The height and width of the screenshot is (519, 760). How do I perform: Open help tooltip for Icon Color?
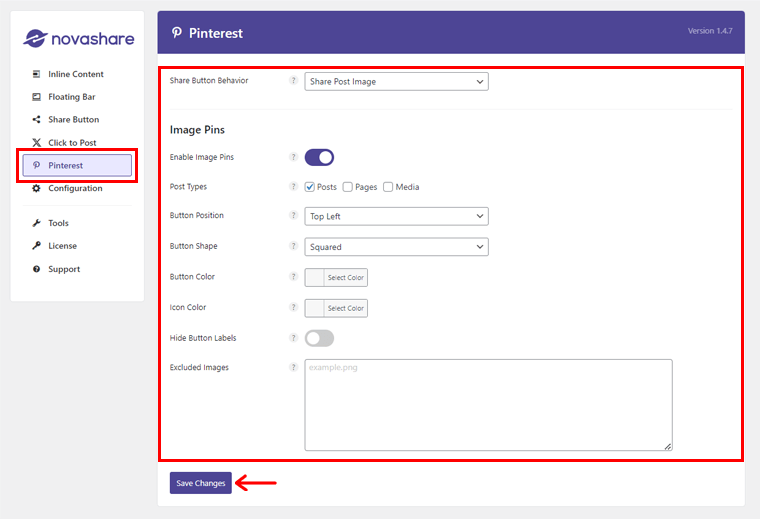point(293,307)
